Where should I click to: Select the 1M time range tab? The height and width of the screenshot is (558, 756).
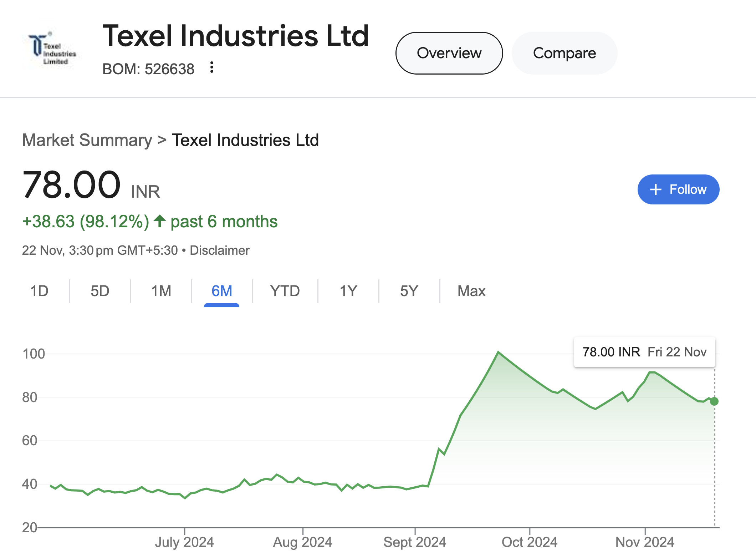pyautogui.click(x=161, y=291)
